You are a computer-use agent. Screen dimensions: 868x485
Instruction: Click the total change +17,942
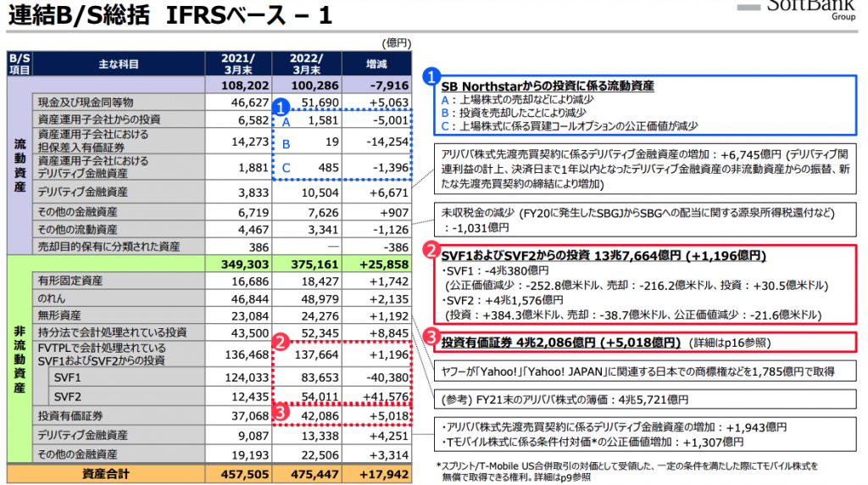click(x=384, y=475)
